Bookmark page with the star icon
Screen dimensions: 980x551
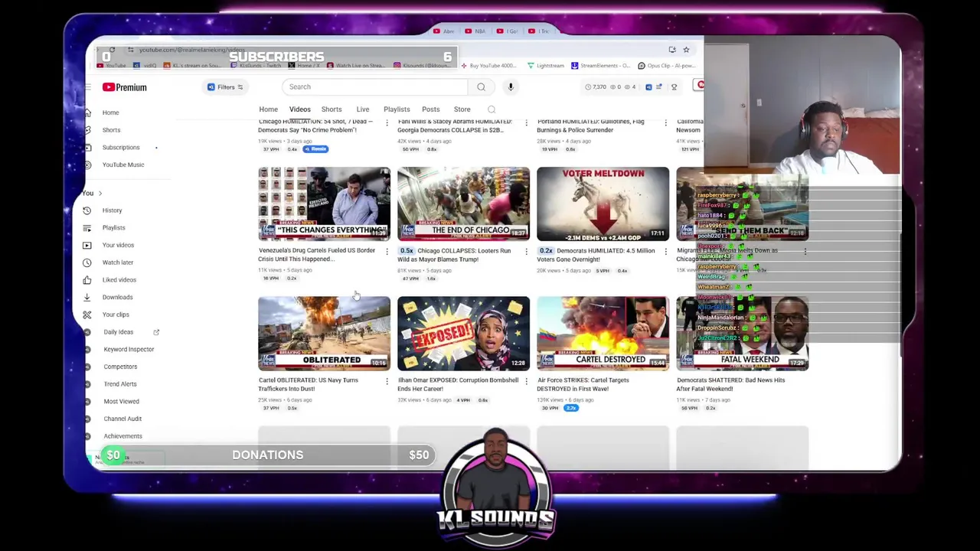click(686, 50)
